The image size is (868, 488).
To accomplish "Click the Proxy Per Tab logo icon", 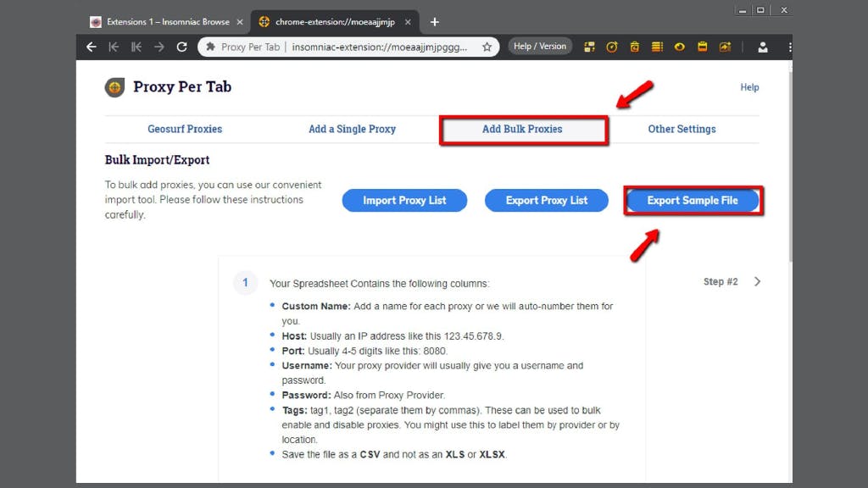I will click(114, 87).
